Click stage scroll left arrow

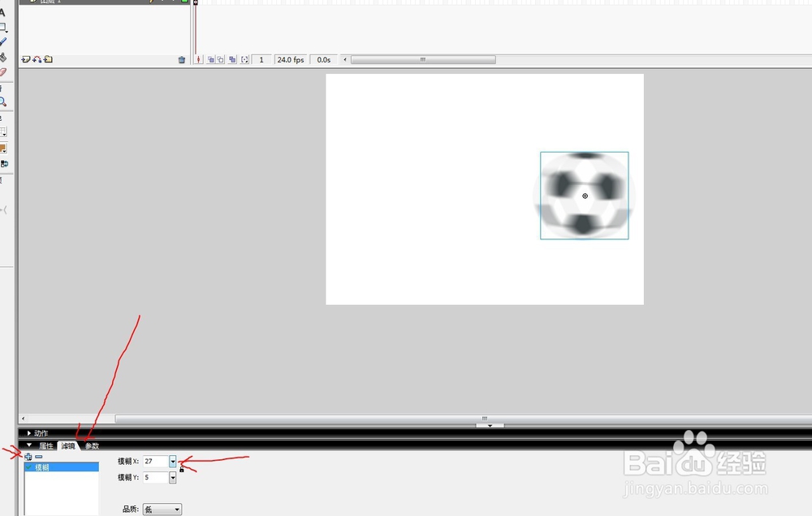pyautogui.click(x=23, y=418)
